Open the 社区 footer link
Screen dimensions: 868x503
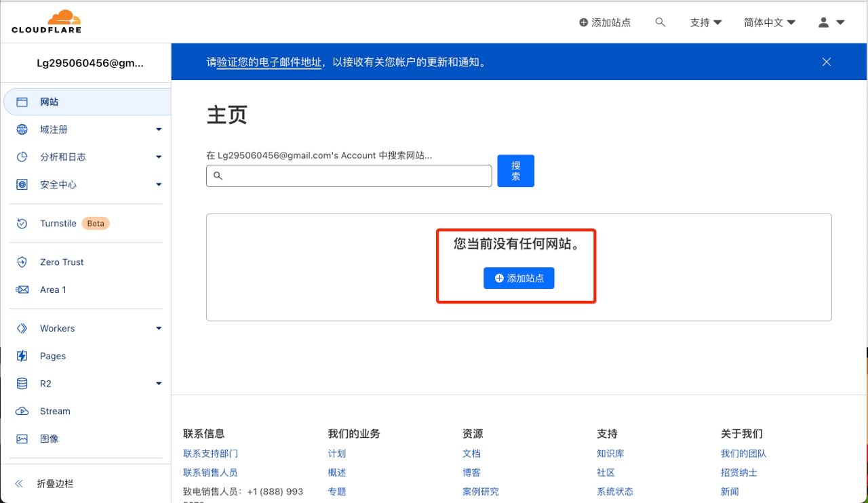coord(606,472)
